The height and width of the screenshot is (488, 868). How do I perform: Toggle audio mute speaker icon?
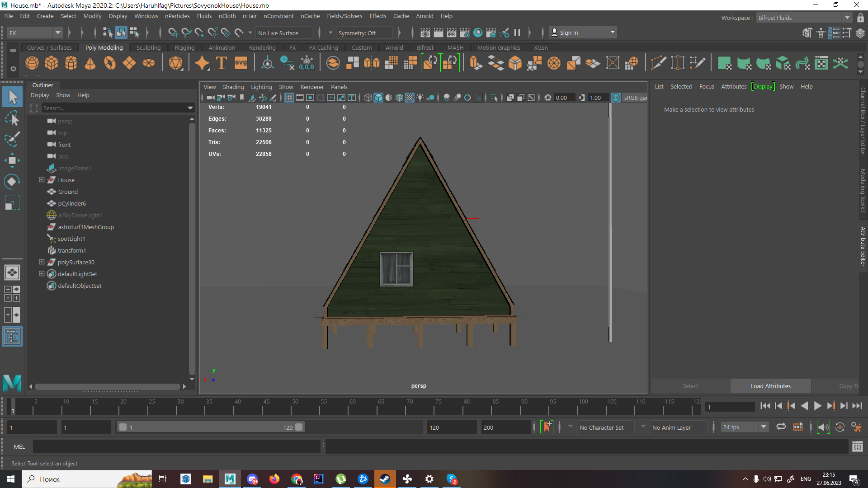823,427
